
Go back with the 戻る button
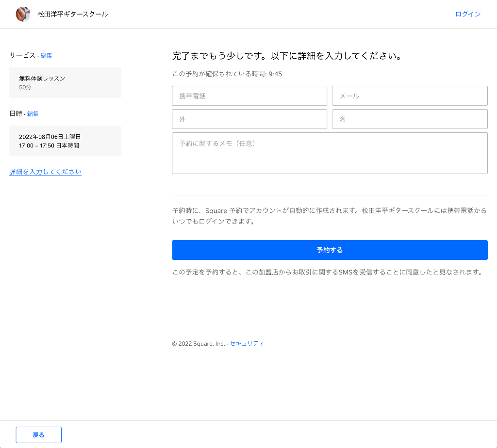[x=38, y=435]
